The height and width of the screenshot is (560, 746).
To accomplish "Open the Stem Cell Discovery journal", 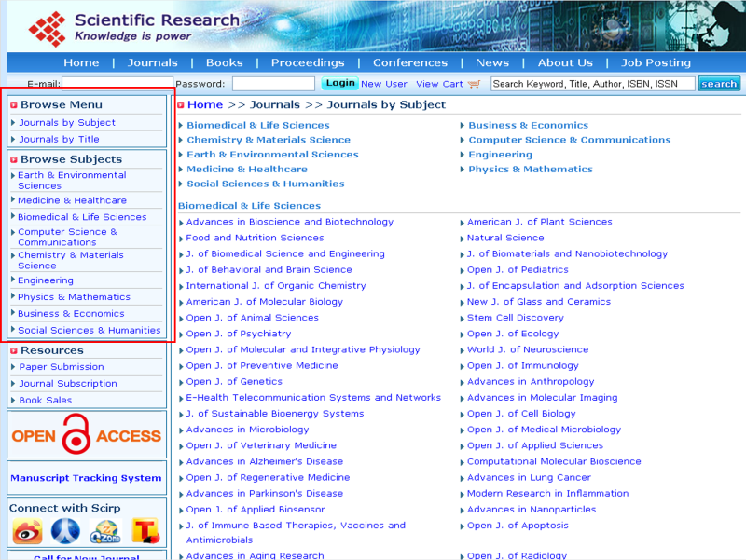I will tap(516, 317).
